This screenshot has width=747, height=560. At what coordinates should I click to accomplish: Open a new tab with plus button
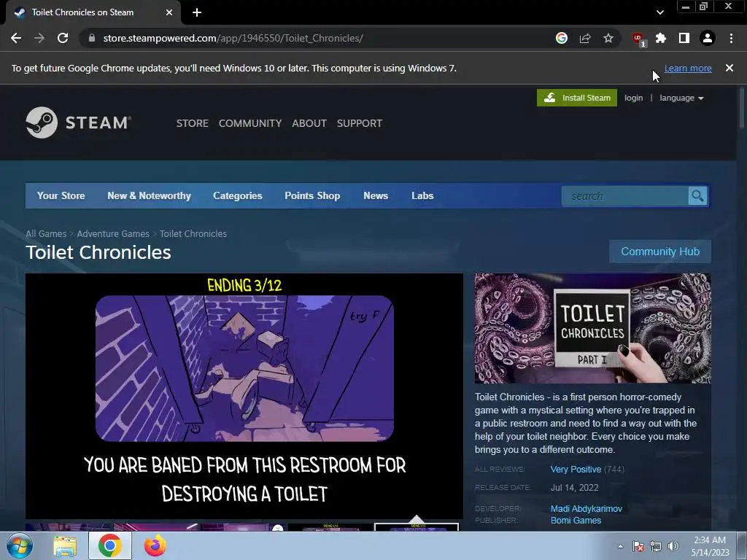[197, 12]
